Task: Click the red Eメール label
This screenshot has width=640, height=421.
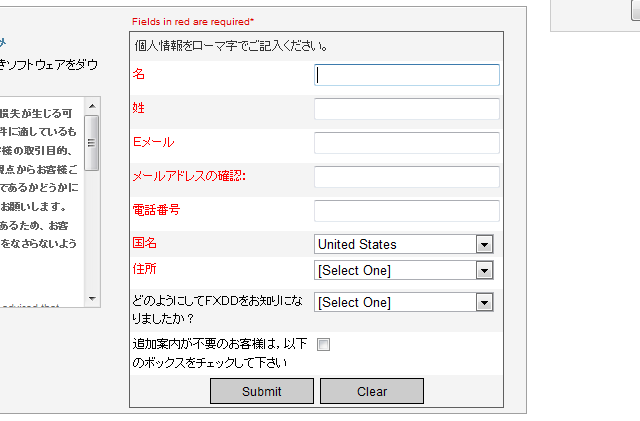Action: pyautogui.click(x=153, y=142)
